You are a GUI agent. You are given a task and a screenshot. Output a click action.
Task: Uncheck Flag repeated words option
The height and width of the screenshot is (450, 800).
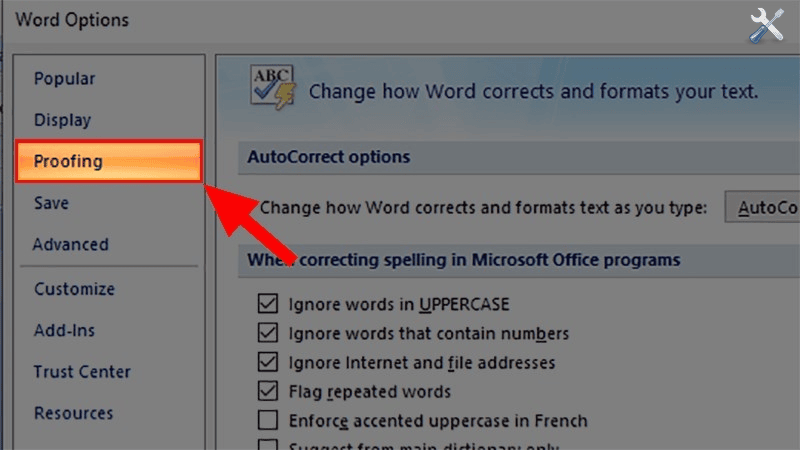tap(268, 391)
